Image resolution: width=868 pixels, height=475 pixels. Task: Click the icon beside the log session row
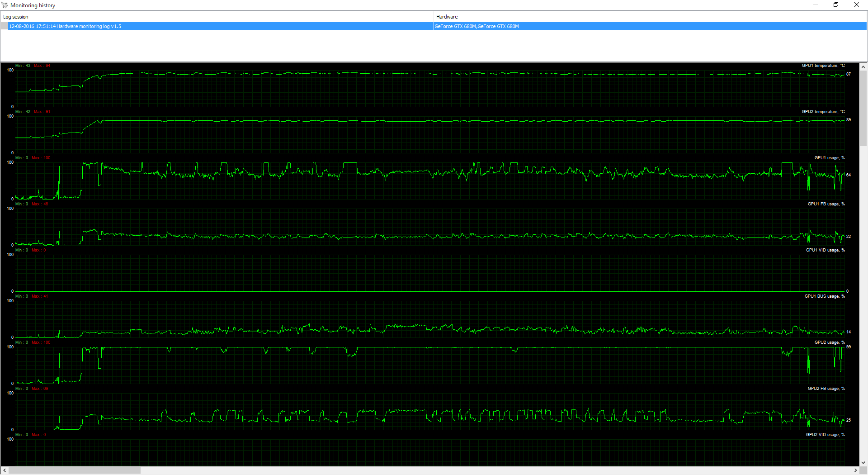[x=5, y=26]
